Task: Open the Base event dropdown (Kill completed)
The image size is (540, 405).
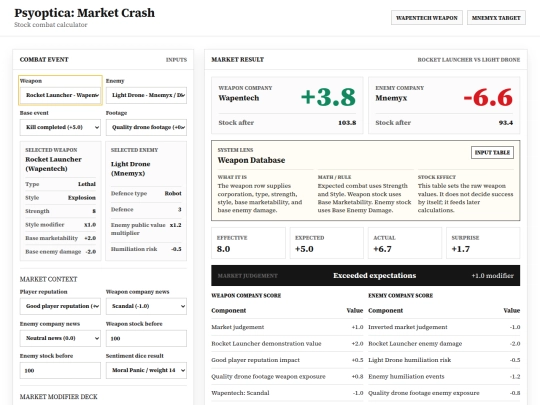Action: tap(60, 127)
